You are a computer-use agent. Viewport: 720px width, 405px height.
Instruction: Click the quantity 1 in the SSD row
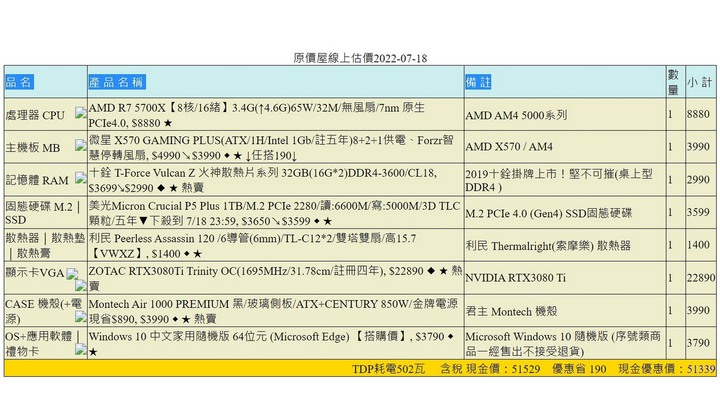pos(670,212)
